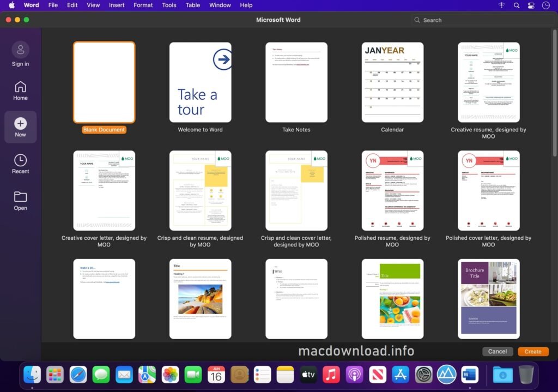The height and width of the screenshot is (392, 558).
Task: Open the Table menu
Action: click(x=192, y=5)
